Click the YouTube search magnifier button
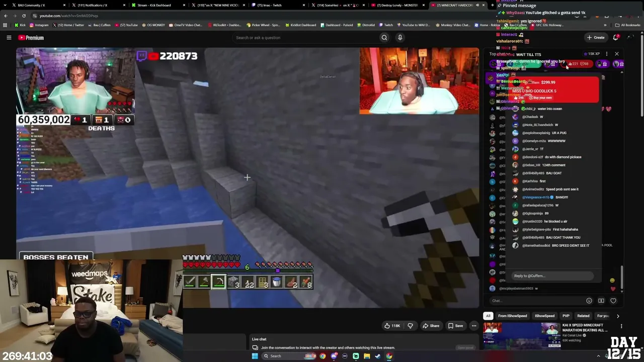The height and width of the screenshot is (362, 644). [x=384, y=38]
